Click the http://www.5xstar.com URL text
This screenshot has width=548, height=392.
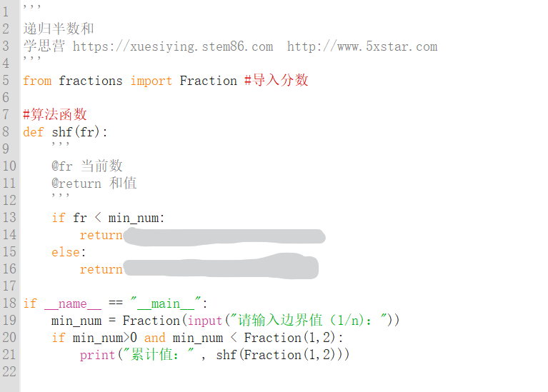coord(362,46)
